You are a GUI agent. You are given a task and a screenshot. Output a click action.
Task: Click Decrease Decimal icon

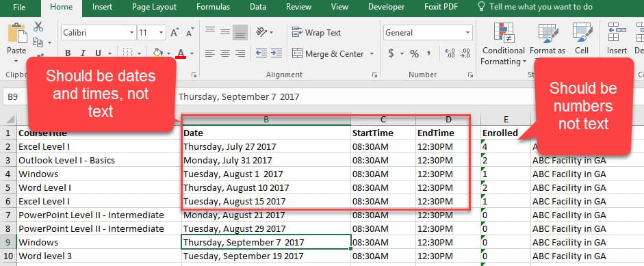[x=465, y=53]
